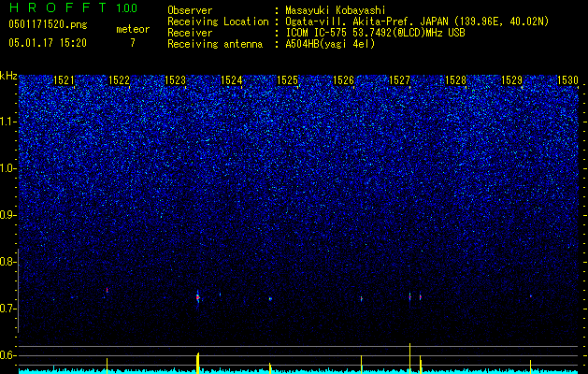
Task: Click the kHz axis unit label
Action: (8, 76)
